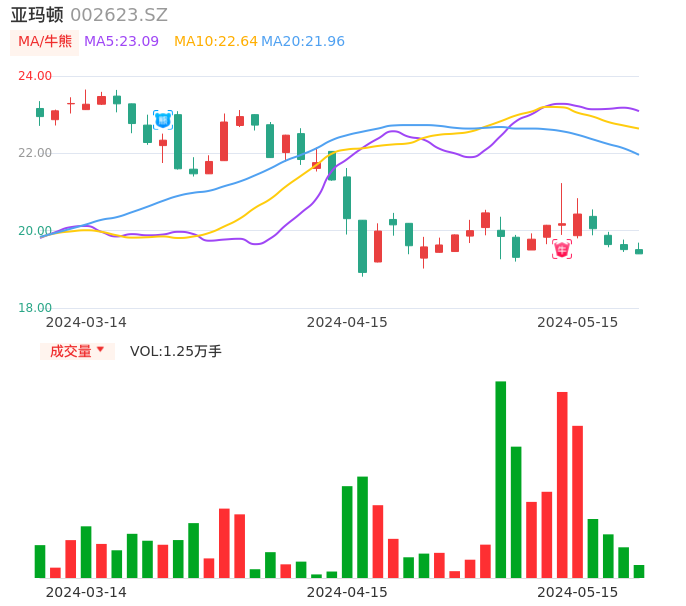This screenshot has height=606, width=686.
Task: Click the stock name 亚玛顿
Action: point(37,15)
